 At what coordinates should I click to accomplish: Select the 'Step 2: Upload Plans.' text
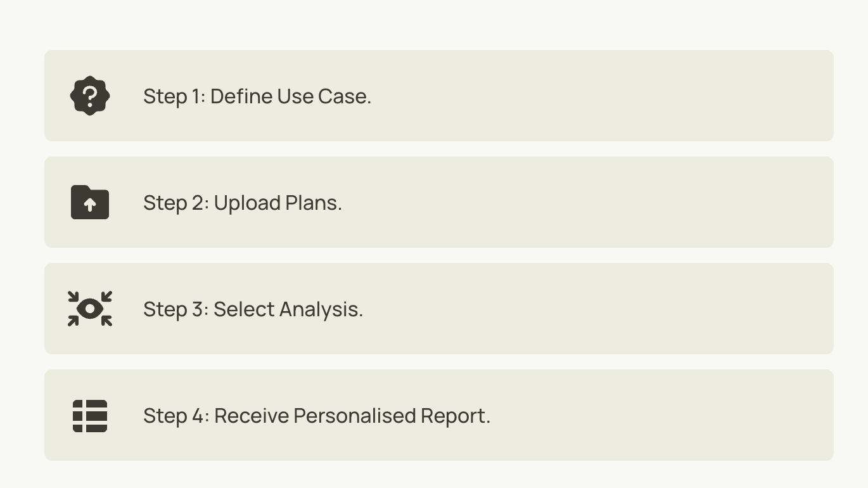(x=242, y=203)
